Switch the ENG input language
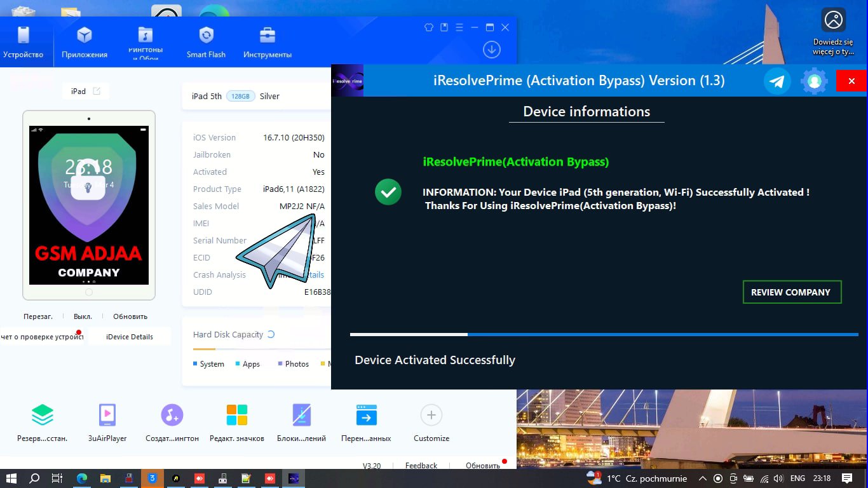The width and height of the screenshot is (868, 488). (x=797, y=478)
